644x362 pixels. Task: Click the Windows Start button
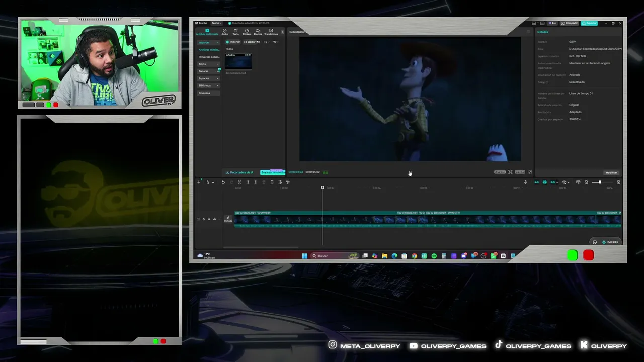(x=304, y=256)
